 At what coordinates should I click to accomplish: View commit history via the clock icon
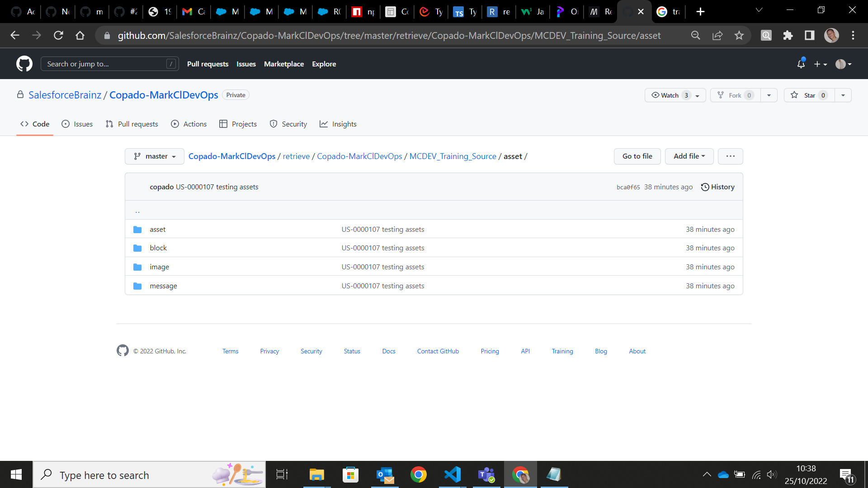(x=704, y=187)
